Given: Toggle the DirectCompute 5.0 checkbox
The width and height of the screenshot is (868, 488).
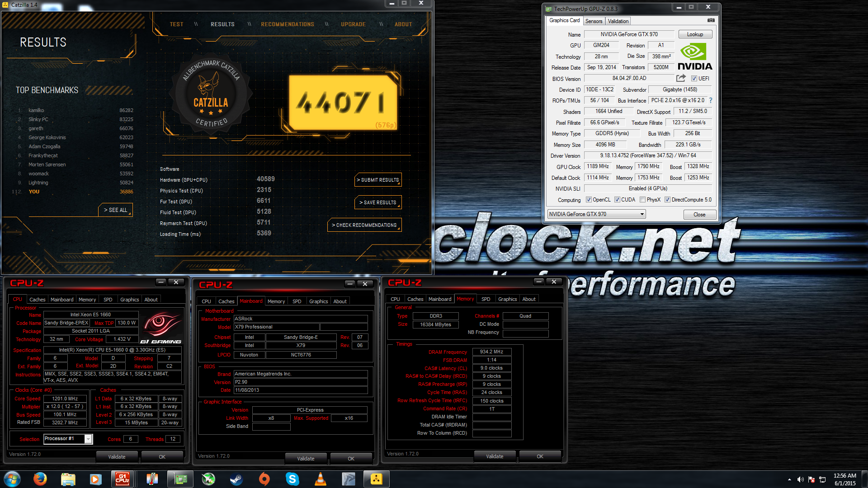Looking at the screenshot, I should [667, 200].
